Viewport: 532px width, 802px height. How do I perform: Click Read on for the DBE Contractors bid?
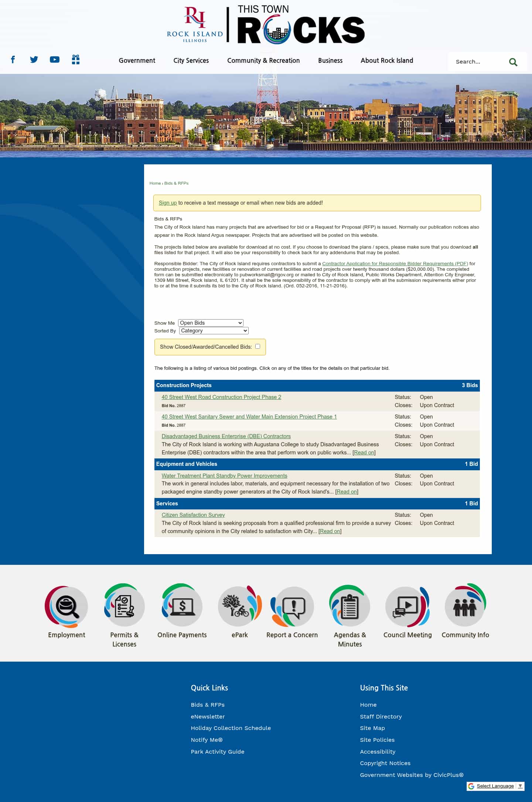[364, 453]
